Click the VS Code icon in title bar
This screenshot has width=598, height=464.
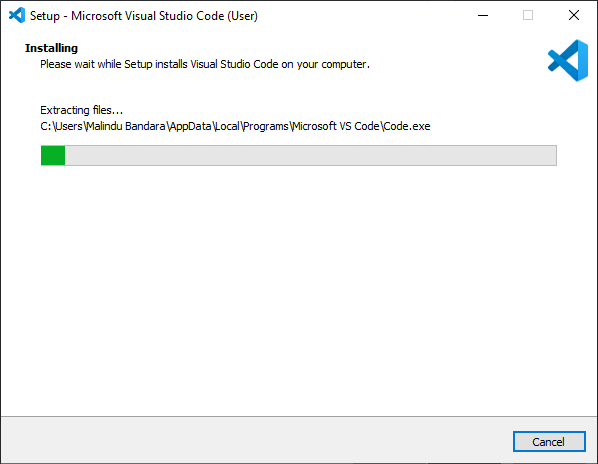pyautogui.click(x=17, y=16)
